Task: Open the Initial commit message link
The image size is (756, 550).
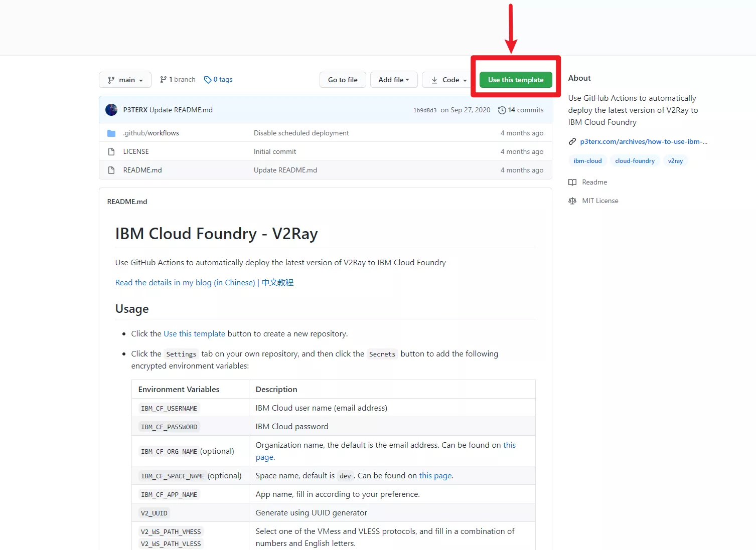Action: 275,151
